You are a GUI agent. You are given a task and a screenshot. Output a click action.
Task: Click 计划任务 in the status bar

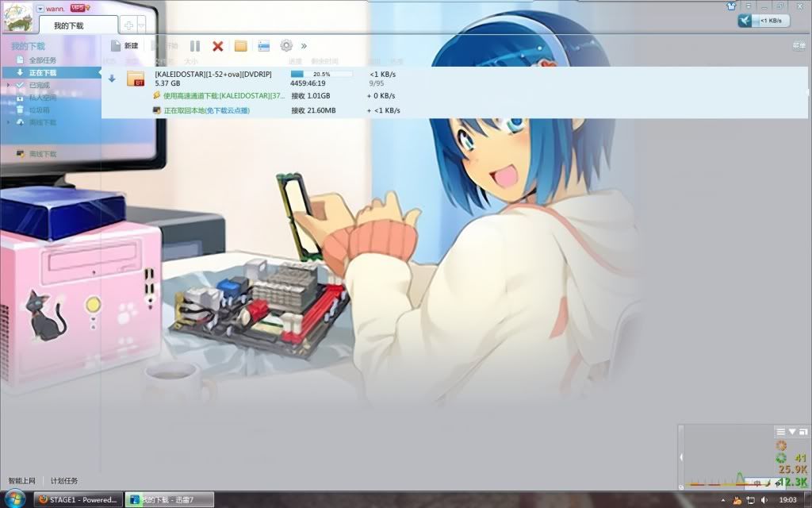pyautogui.click(x=64, y=481)
